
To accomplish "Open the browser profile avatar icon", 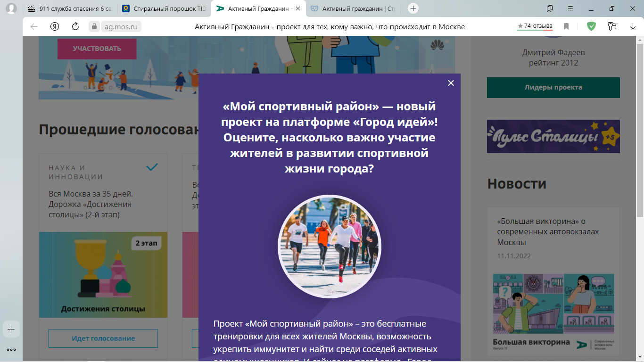I will tap(11, 8).
